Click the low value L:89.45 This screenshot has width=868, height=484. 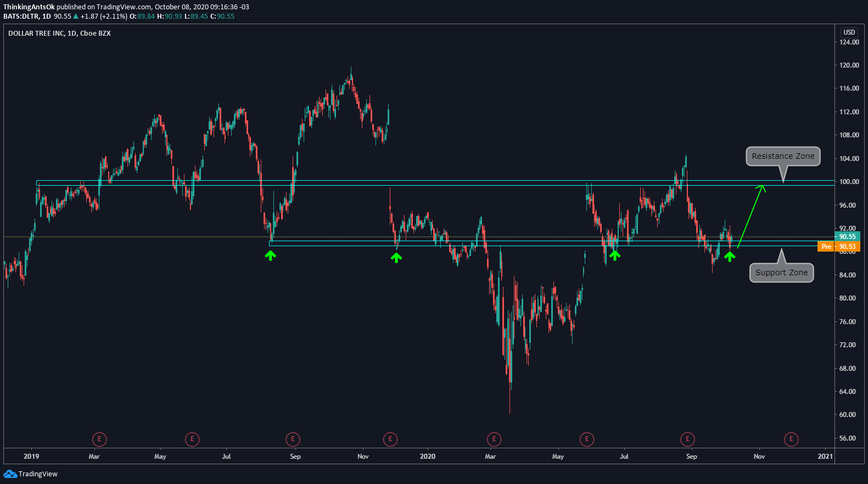(x=196, y=16)
